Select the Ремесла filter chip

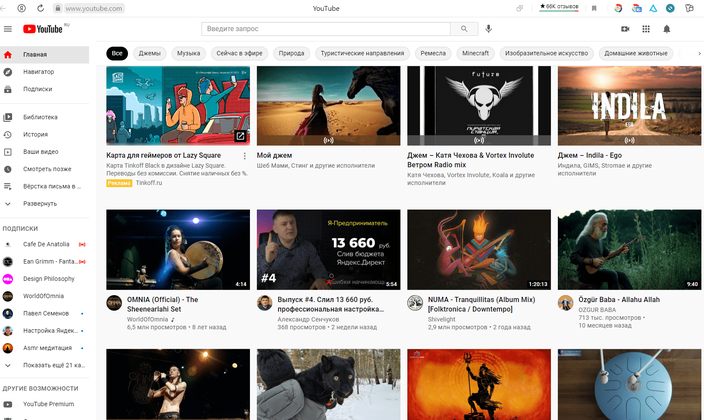click(433, 53)
